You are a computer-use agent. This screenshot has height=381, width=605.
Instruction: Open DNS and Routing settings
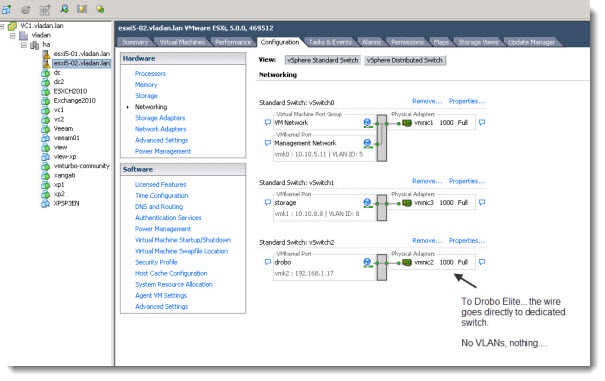coord(159,207)
